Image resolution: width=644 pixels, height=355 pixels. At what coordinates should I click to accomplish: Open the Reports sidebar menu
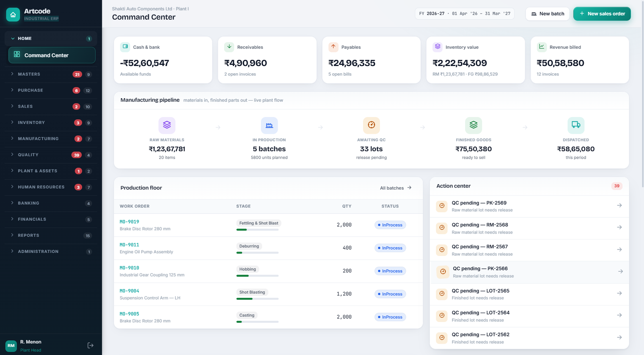pos(51,235)
